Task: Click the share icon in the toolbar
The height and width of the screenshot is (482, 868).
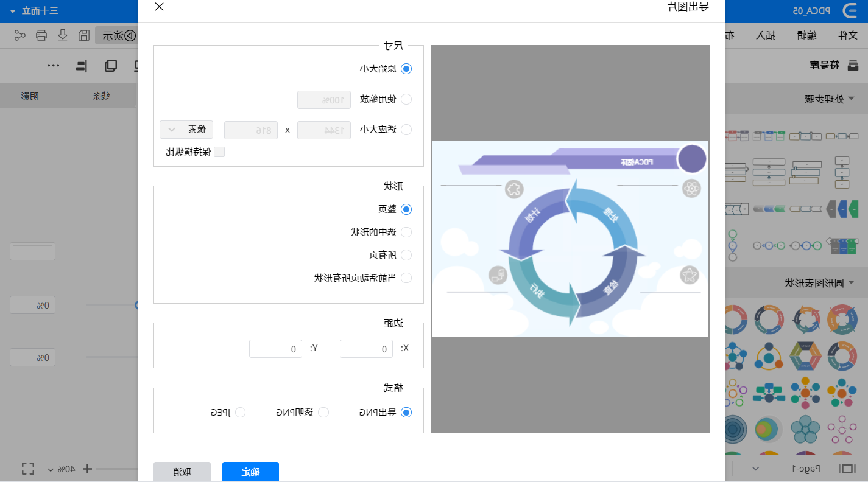Action: point(20,35)
